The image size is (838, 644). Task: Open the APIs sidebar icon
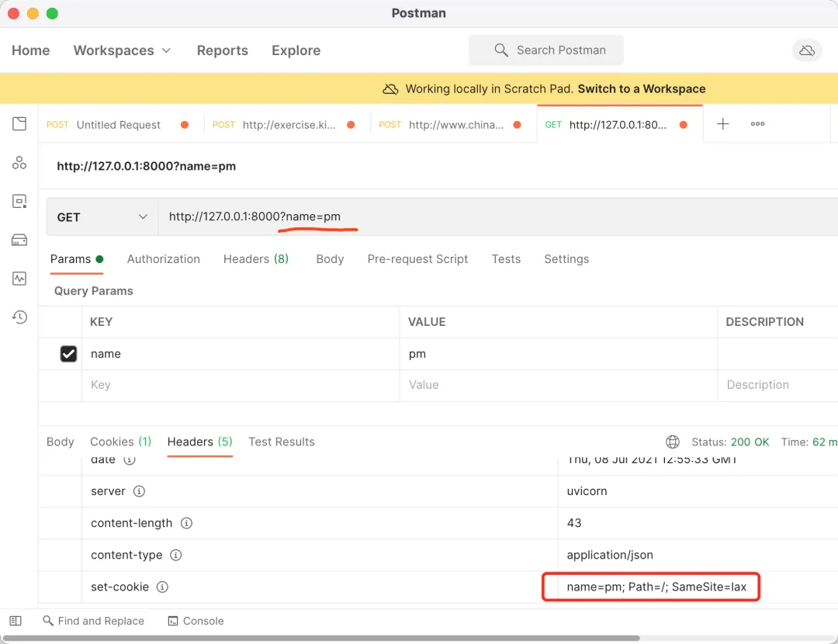pos(19,162)
